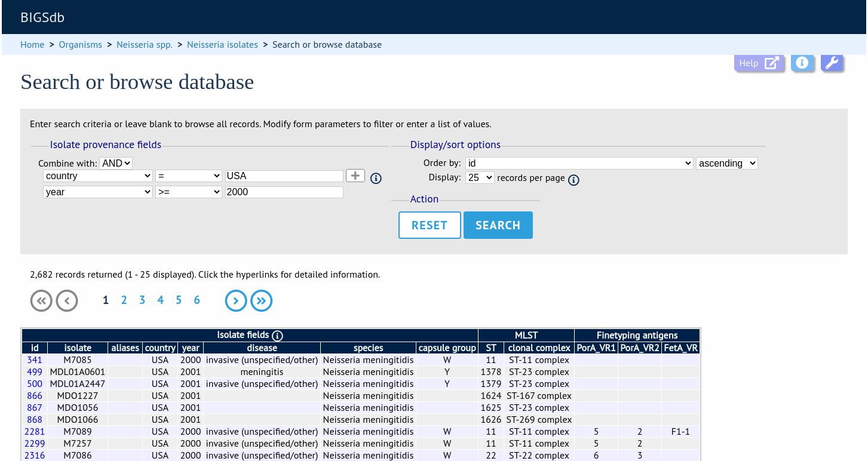
Task: Open the Help external link icon
Action: (759, 63)
